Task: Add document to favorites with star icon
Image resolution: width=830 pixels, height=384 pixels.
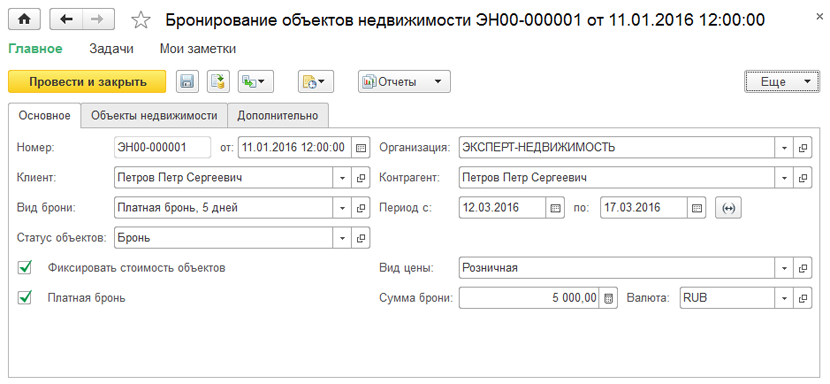Action: point(140,20)
